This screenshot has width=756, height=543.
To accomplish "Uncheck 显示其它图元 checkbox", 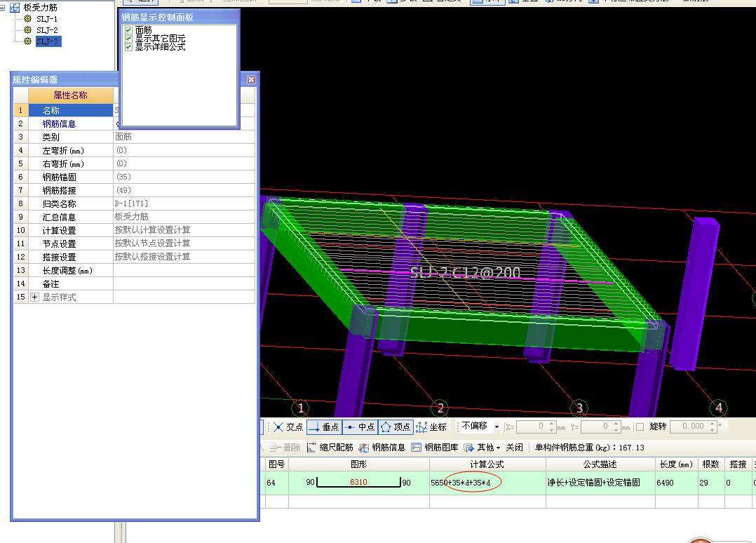I will coord(128,39).
